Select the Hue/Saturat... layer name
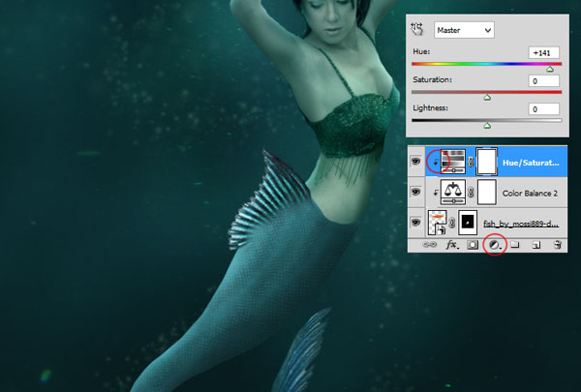The image size is (581, 392). tap(531, 163)
